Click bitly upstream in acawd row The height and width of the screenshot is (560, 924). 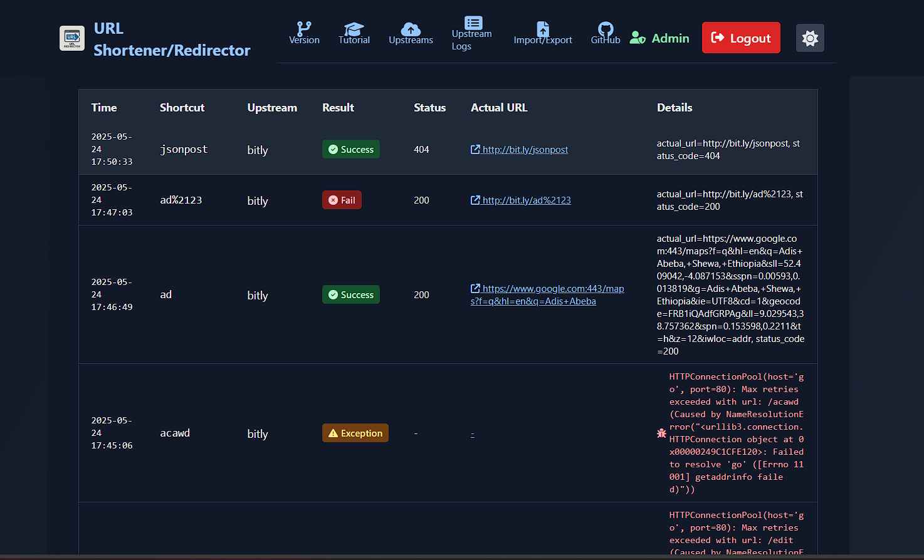(x=258, y=433)
